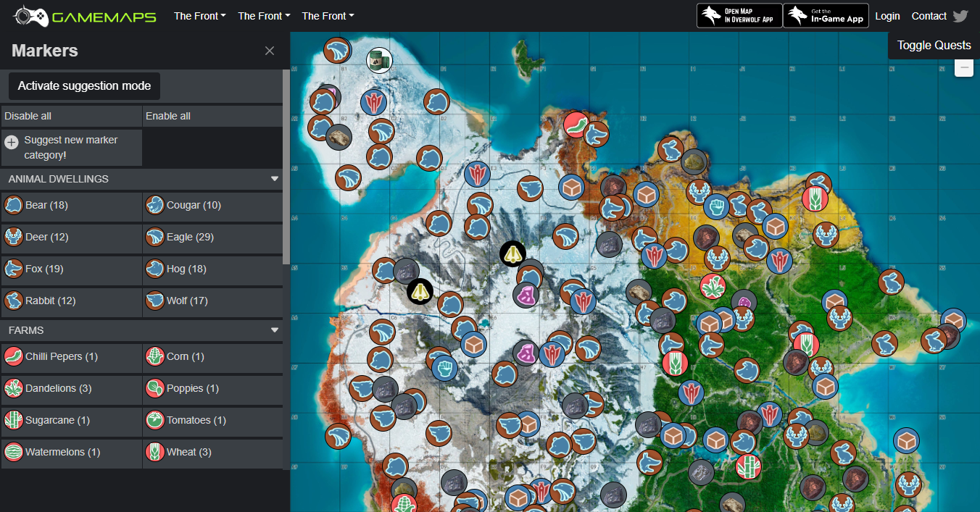Click the Dandelions category icon
The width and height of the screenshot is (980, 512).
click(14, 388)
